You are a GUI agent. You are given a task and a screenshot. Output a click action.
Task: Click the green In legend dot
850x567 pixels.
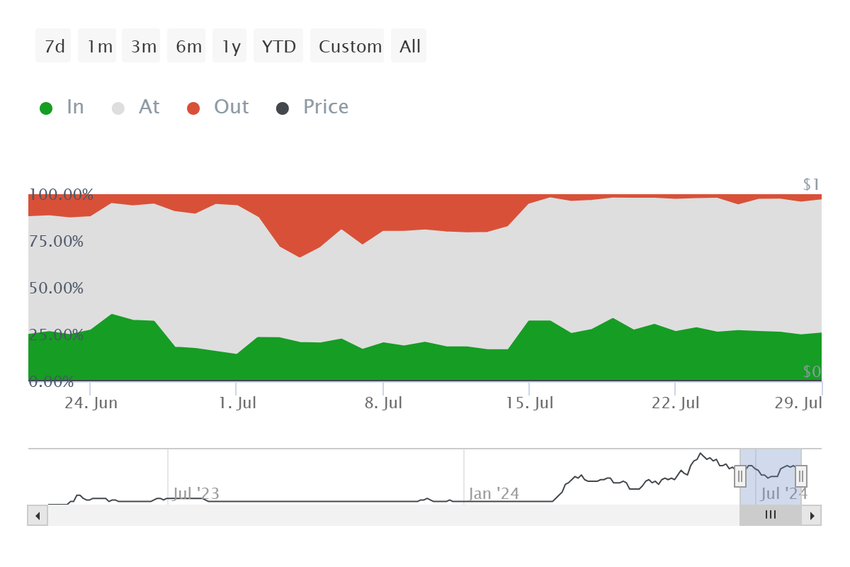tap(46, 108)
